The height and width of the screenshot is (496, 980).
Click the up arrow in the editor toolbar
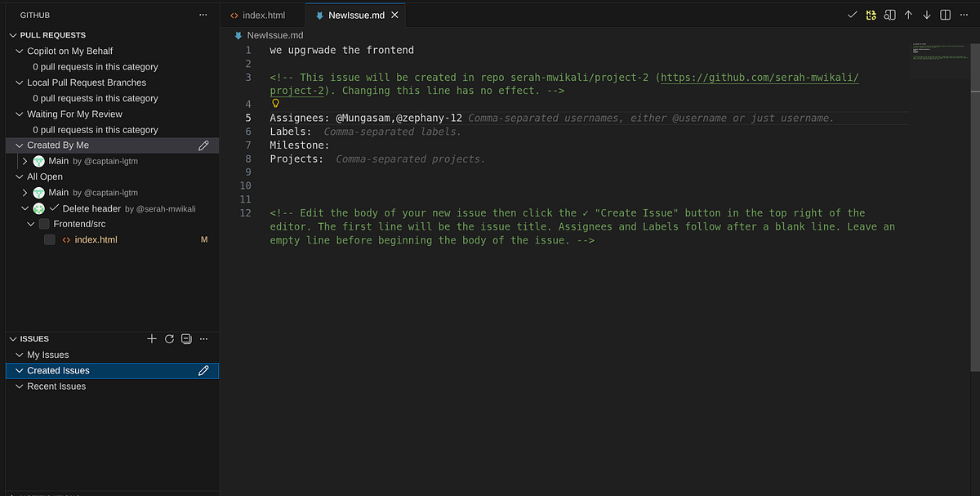(x=908, y=15)
